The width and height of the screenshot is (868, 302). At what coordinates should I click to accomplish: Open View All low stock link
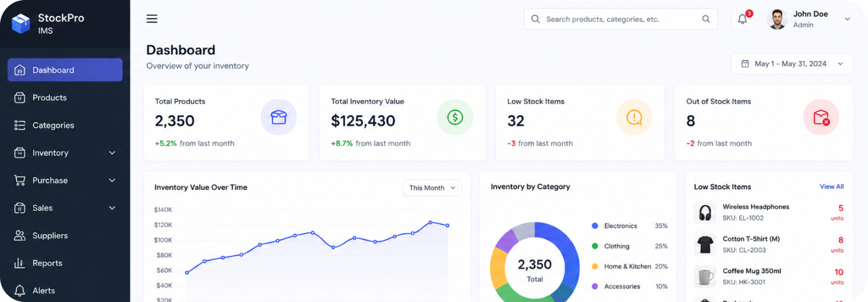[x=832, y=187]
